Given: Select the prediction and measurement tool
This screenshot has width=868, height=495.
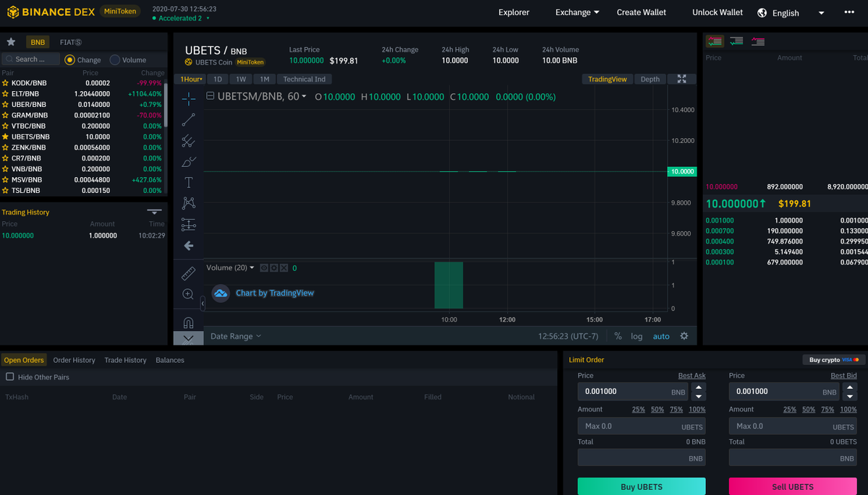Looking at the screenshot, I should tap(188, 224).
